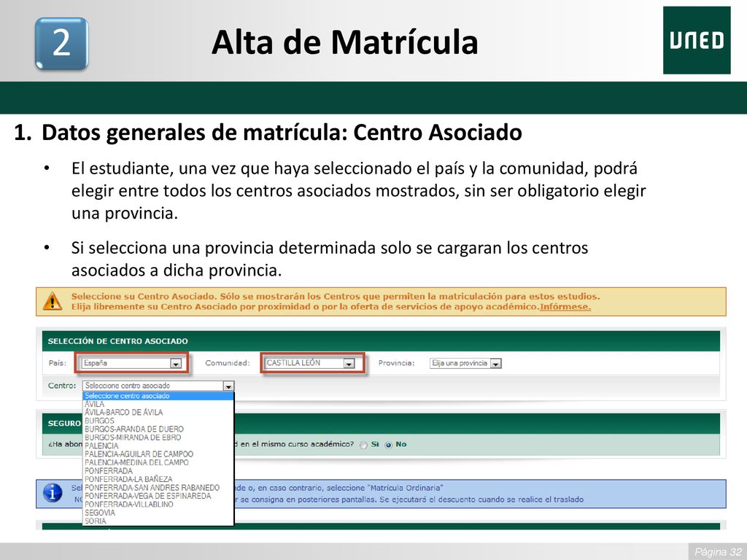747x560 pixels.
Task: Choose BURGOS-MIRANDA DE EBRO option
Action: (x=158, y=437)
